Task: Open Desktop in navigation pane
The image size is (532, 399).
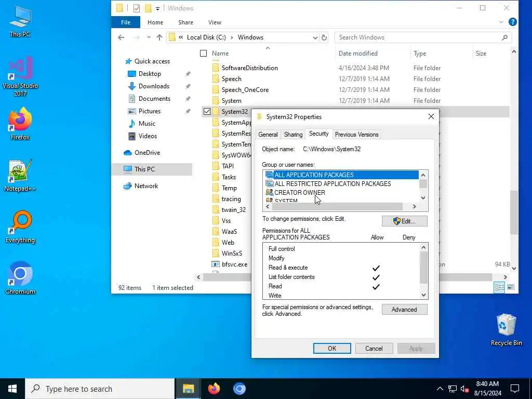Action: [x=150, y=74]
